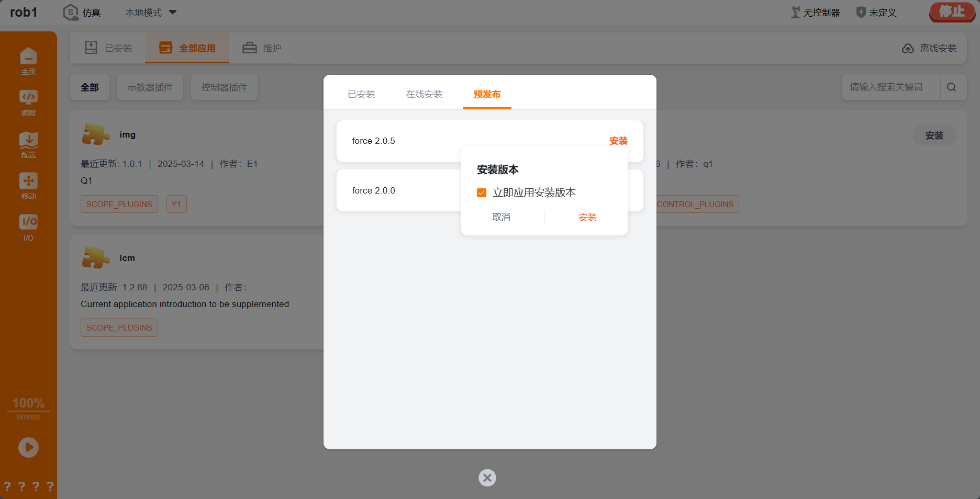The width and height of the screenshot is (980, 499).
Task: Click the SCOPE_PLUGINS tag on icm card
Action: coord(119,327)
